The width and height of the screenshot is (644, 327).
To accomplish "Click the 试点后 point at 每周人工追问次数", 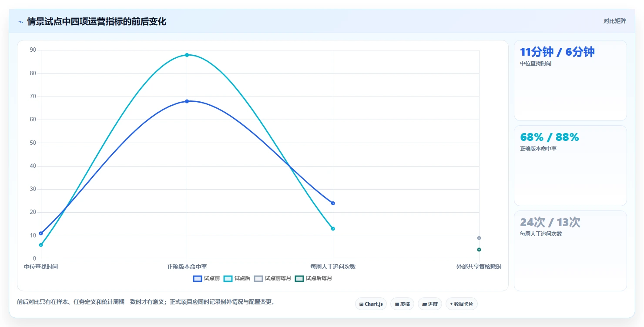I will (x=333, y=229).
